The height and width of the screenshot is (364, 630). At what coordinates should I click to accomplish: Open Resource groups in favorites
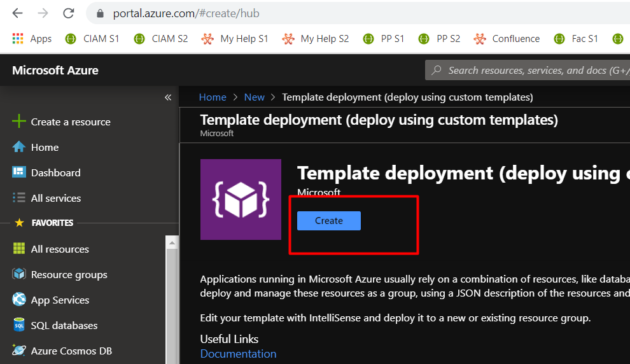click(x=69, y=275)
